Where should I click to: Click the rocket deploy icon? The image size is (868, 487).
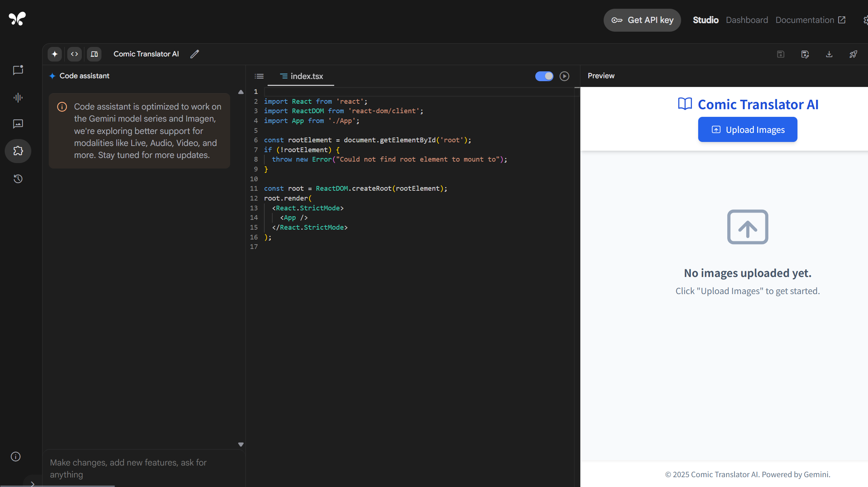(853, 54)
